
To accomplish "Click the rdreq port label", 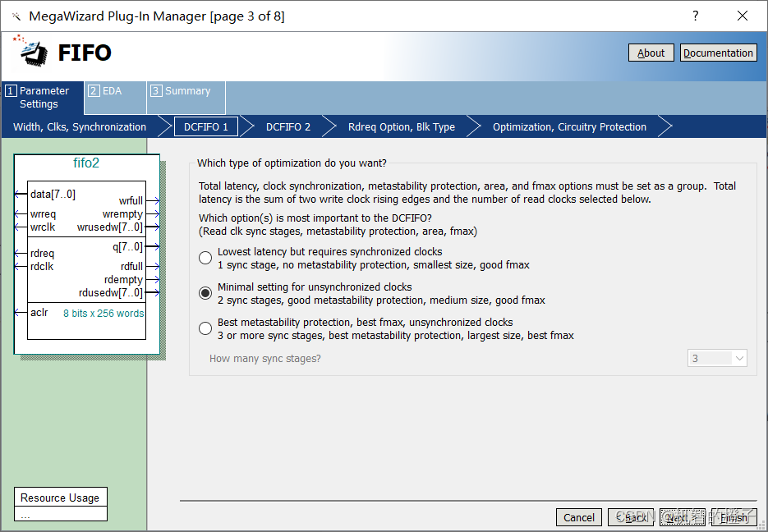I will 42,254.
